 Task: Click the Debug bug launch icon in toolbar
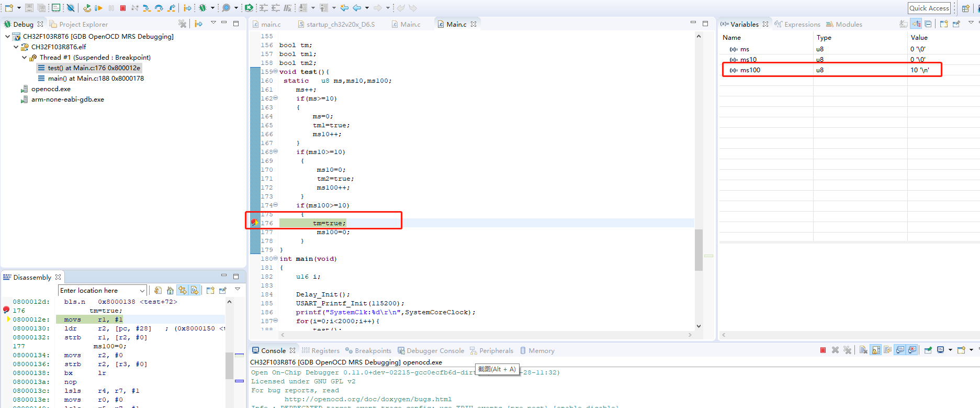click(x=202, y=8)
